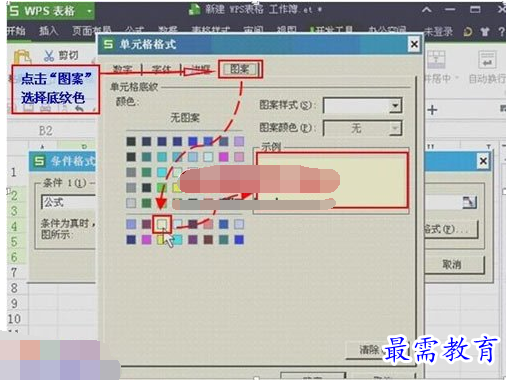Click the sync icon next to 未登录
Screen dimensions: 506x381
click(468, 32)
